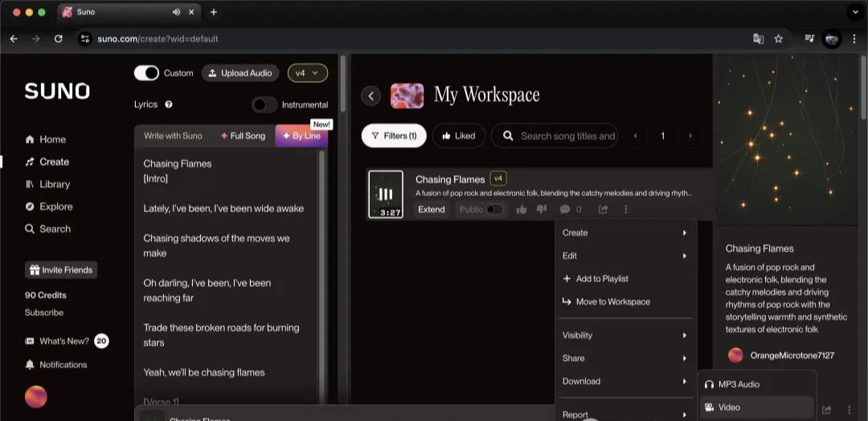Click the thumbs down icon on Chasing Flames
This screenshot has height=421, width=868.
pyautogui.click(x=541, y=210)
